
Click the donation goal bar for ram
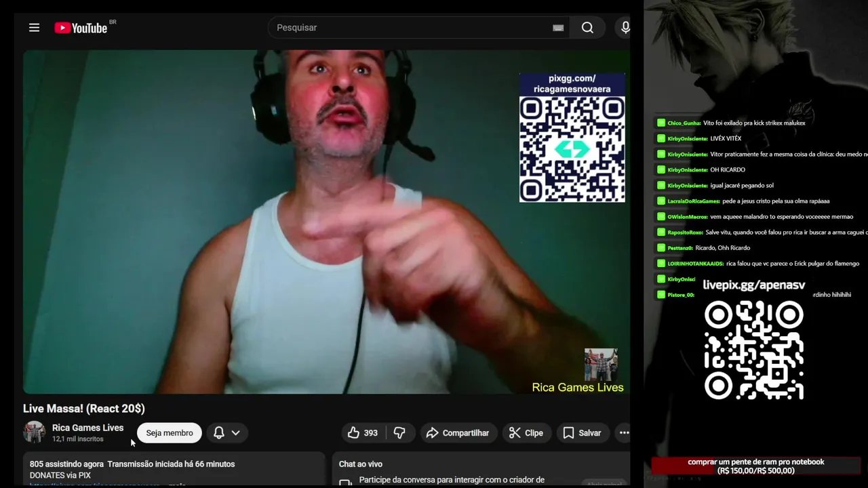pyautogui.click(x=756, y=466)
